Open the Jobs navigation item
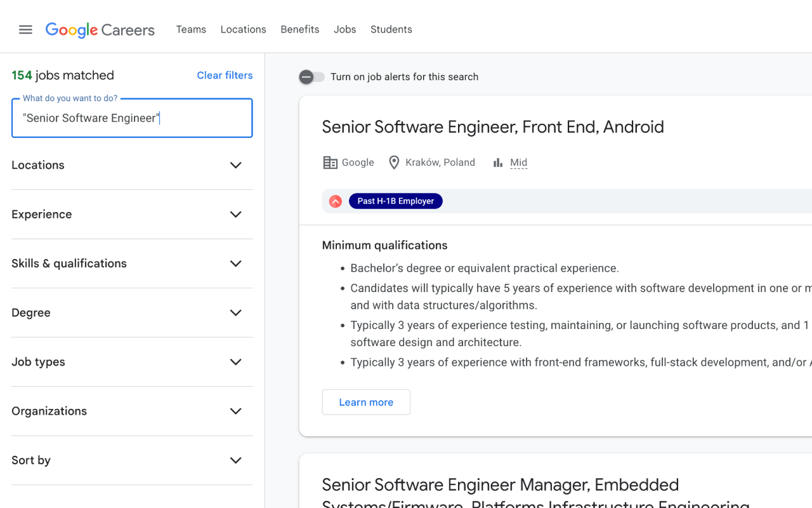The width and height of the screenshot is (812, 508). 345,30
